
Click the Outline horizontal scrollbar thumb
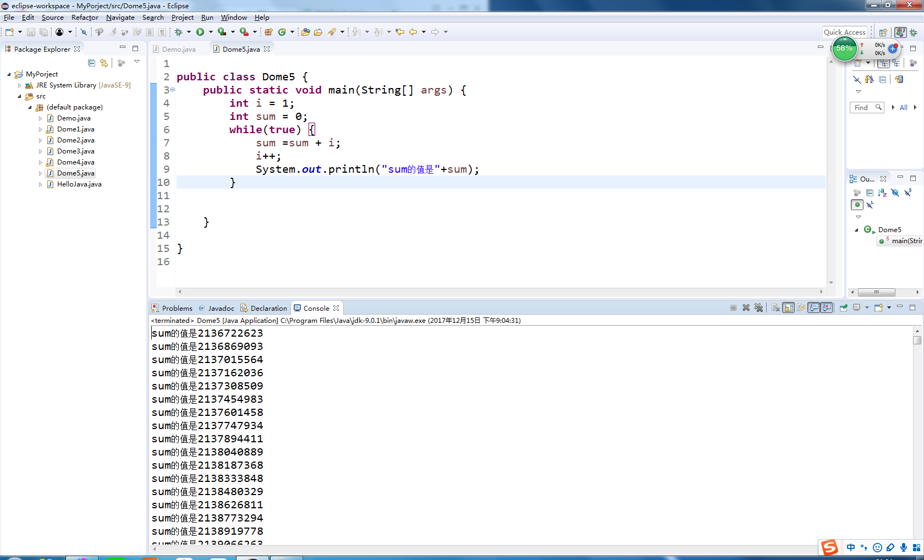[x=876, y=292]
